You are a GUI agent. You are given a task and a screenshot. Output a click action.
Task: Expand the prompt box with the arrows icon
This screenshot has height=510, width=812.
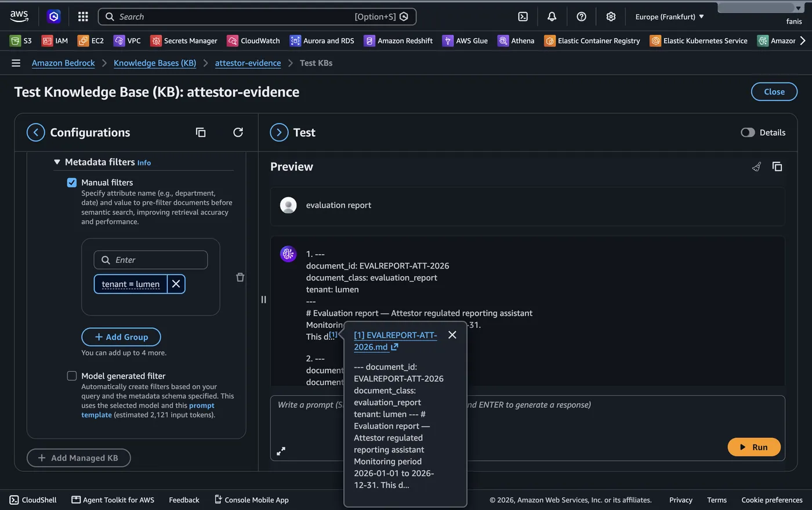click(281, 451)
